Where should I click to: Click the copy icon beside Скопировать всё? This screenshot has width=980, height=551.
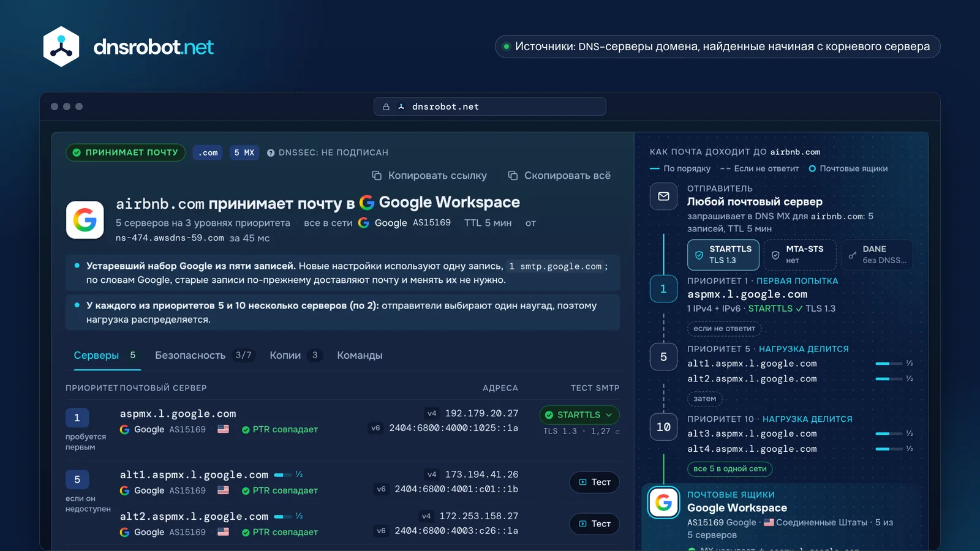tap(513, 176)
